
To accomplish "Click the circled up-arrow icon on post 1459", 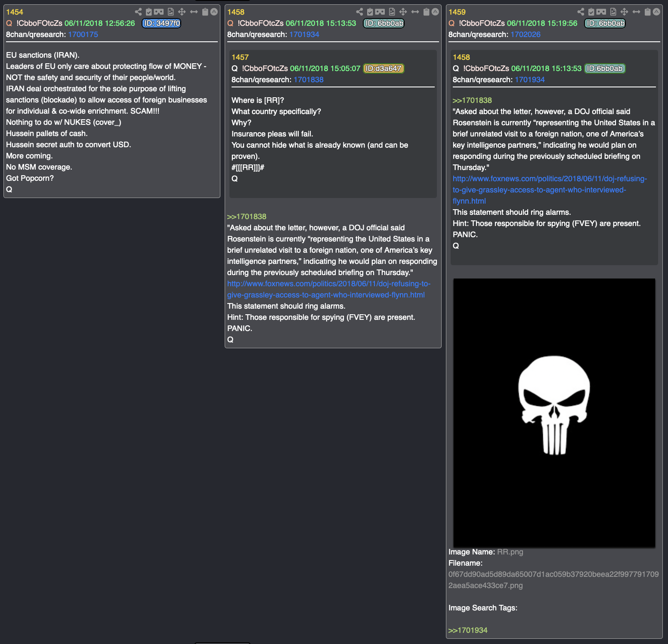I will tap(656, 12).
